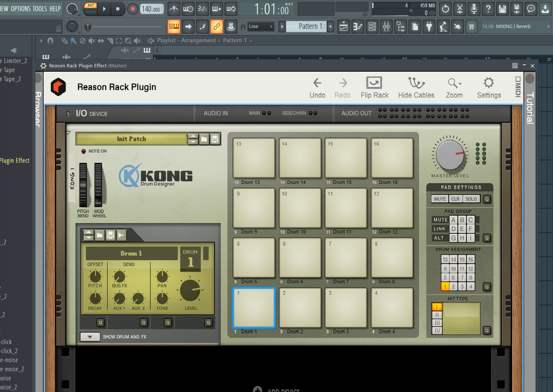Click drum patch sample waveform icon
553x392 pixels.
(x=122, y=235)
